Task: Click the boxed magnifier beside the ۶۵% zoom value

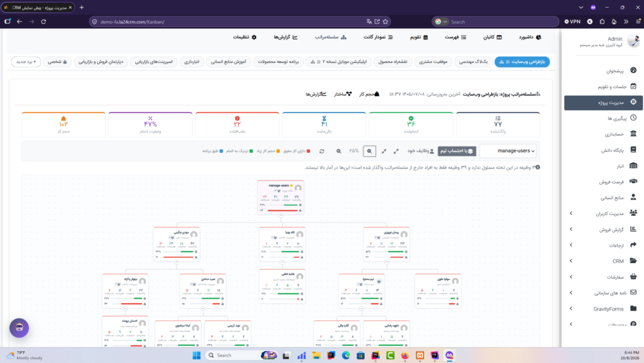Action: (x=370, y=151)
